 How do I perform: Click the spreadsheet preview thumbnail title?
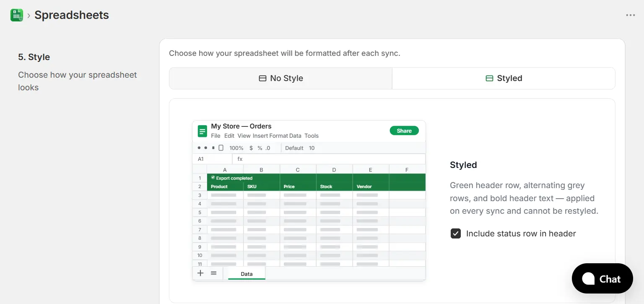click(x=241, y=126)
